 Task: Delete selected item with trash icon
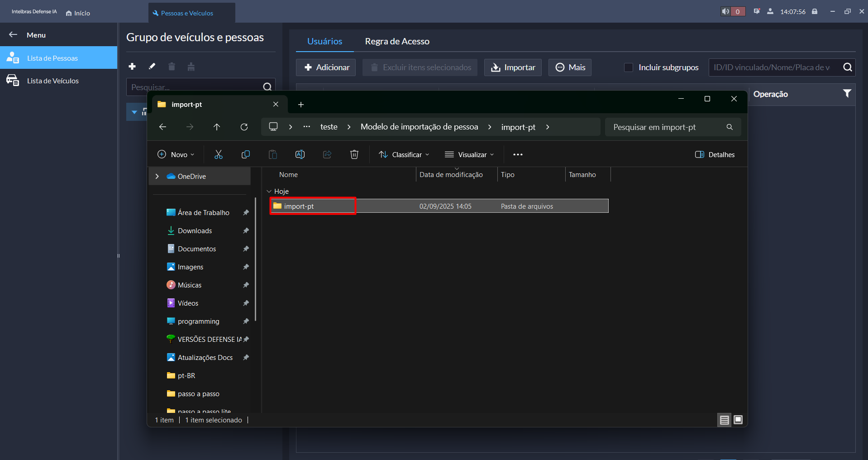(354, 155)
